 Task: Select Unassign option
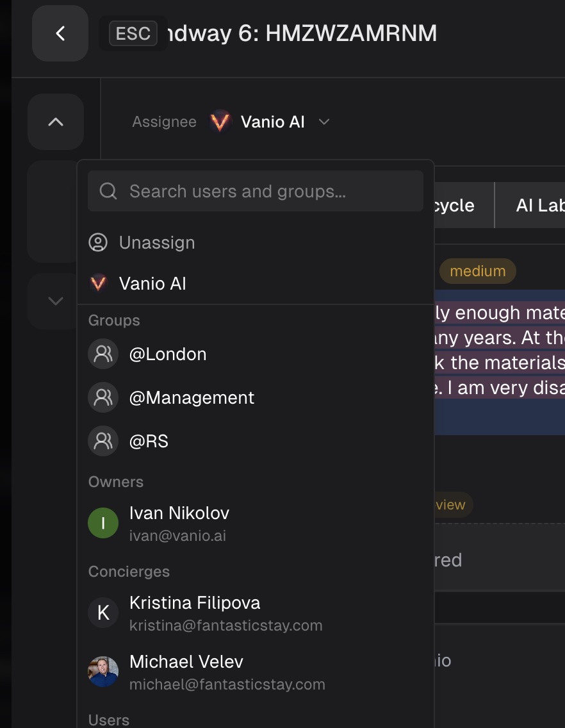click(x=157, y=242)
